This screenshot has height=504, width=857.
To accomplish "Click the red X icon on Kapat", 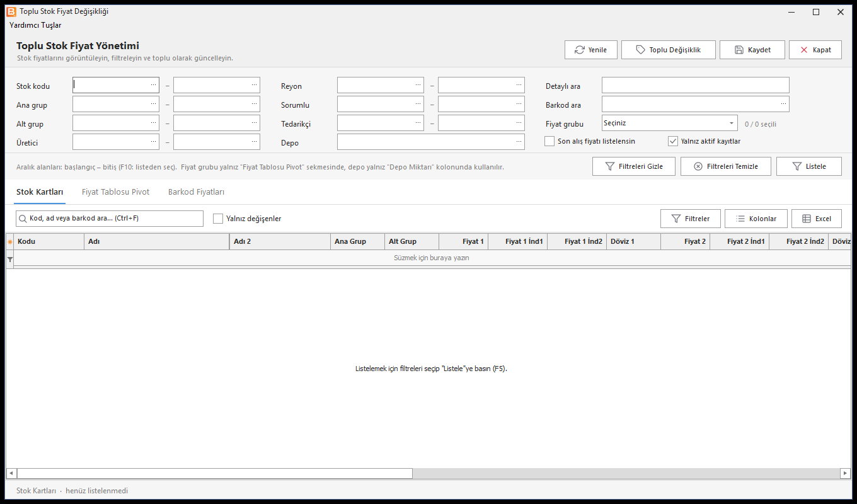I will click(x=804, y=50).
